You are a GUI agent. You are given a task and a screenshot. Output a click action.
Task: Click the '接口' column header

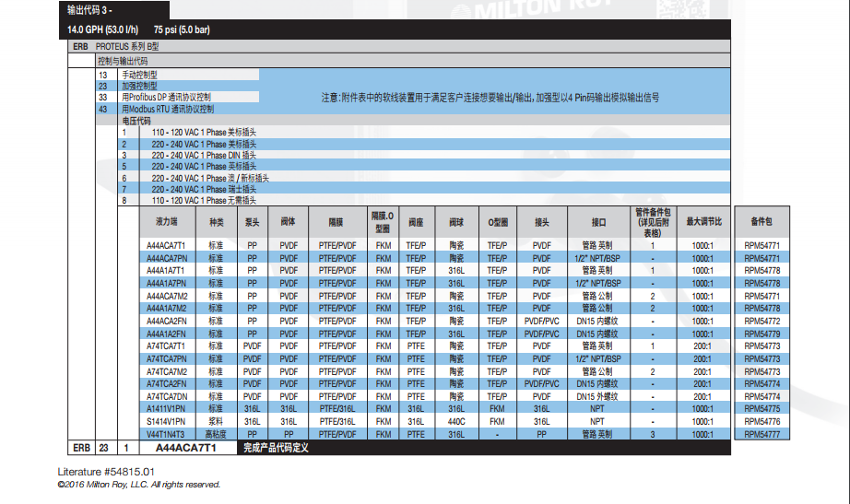point(598,222)
